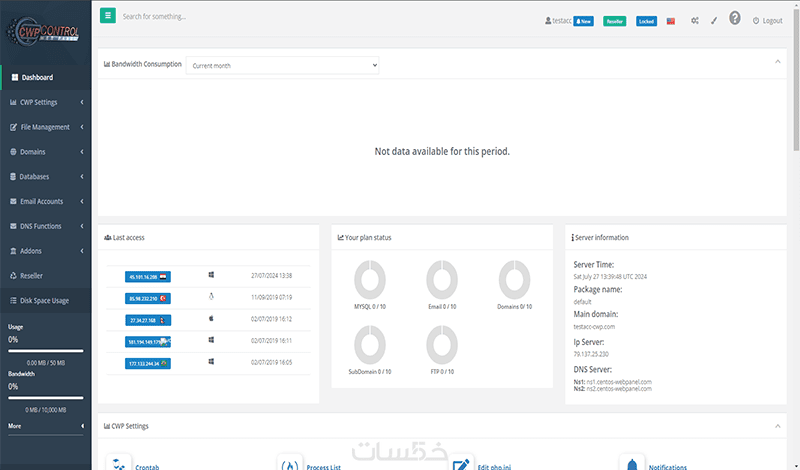Screen dimensions: 800x470
Task: Click the blue Locked badge
Action: 646,21
